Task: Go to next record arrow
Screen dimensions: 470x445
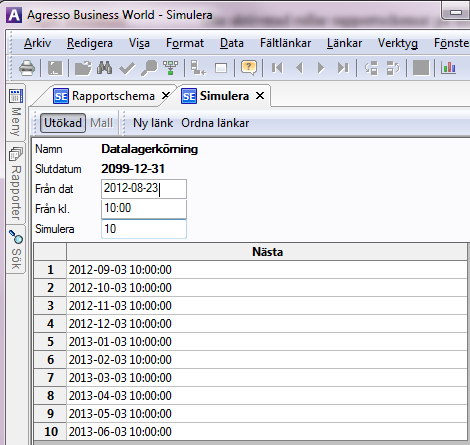Action: (321, 68)
